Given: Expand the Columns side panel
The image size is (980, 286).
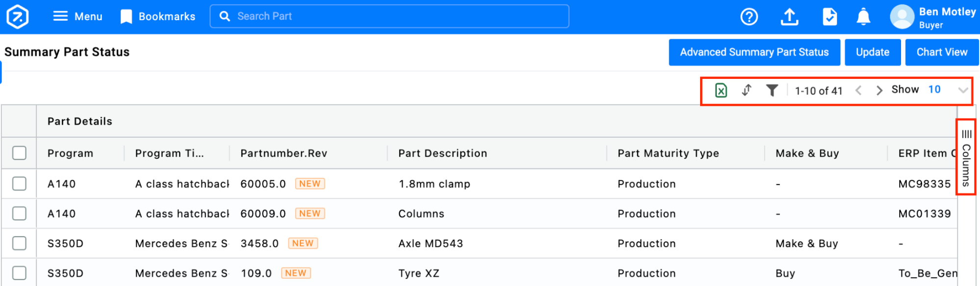Looking at the screenshot, I should tap(966, 158).
